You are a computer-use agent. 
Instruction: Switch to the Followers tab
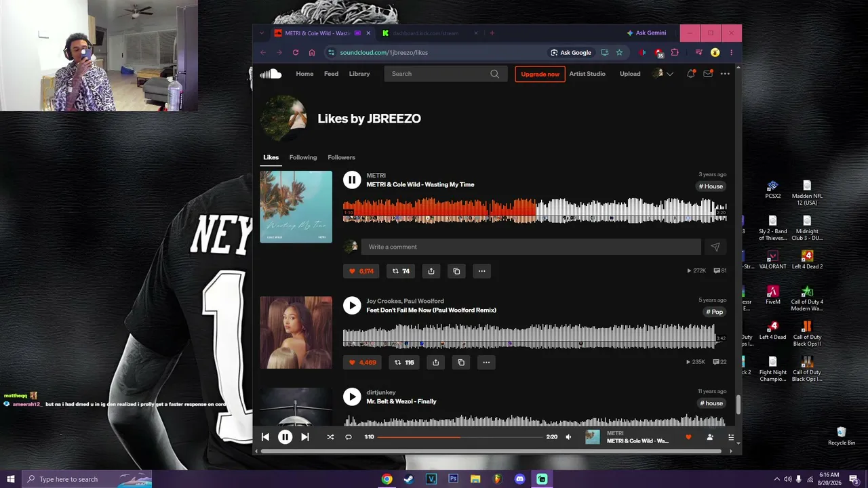tap(341, 157)
